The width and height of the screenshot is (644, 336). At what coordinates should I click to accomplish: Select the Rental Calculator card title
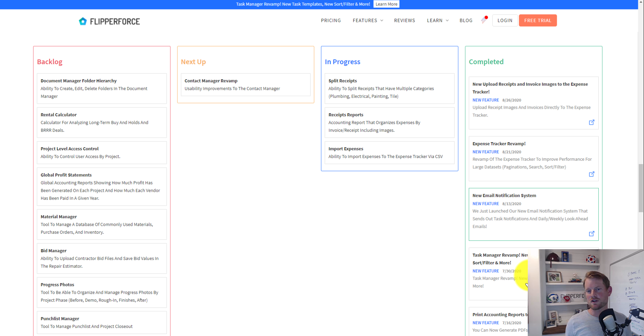pos(58,115)
